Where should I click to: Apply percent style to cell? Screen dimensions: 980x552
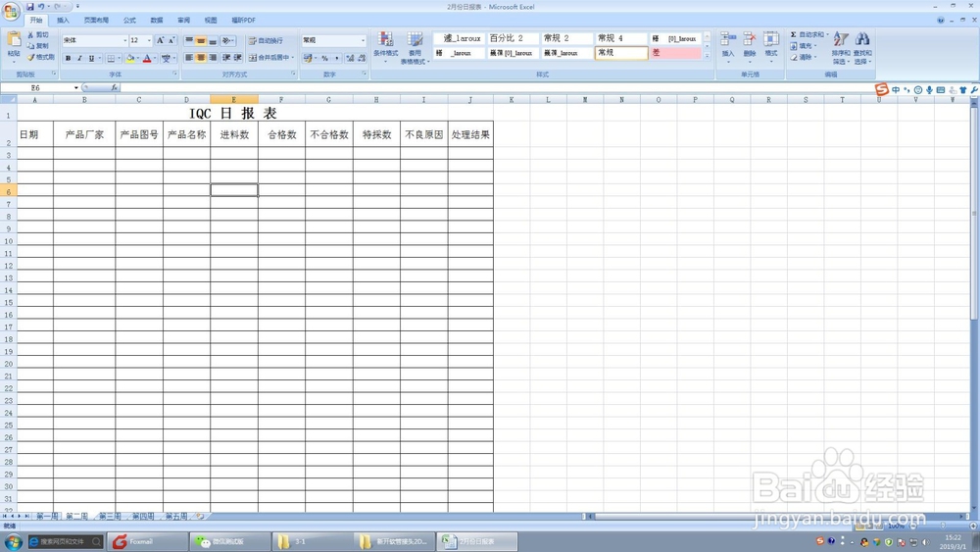[325, 58]
